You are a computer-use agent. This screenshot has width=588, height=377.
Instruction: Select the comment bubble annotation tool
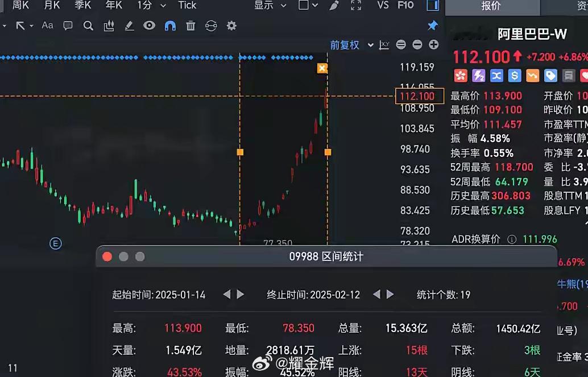click(68, 26)
